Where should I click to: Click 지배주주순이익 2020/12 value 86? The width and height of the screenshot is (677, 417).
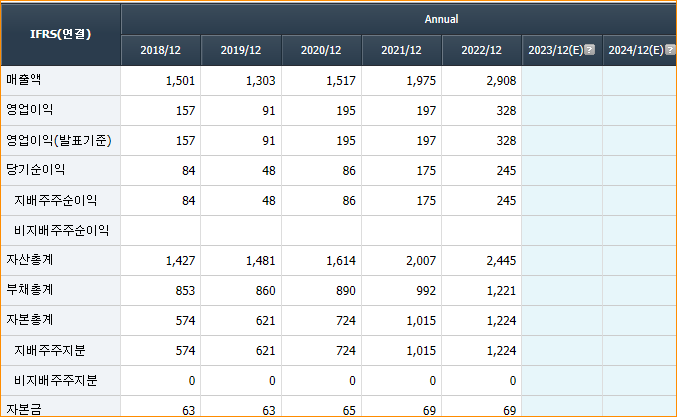click(349, 201)
